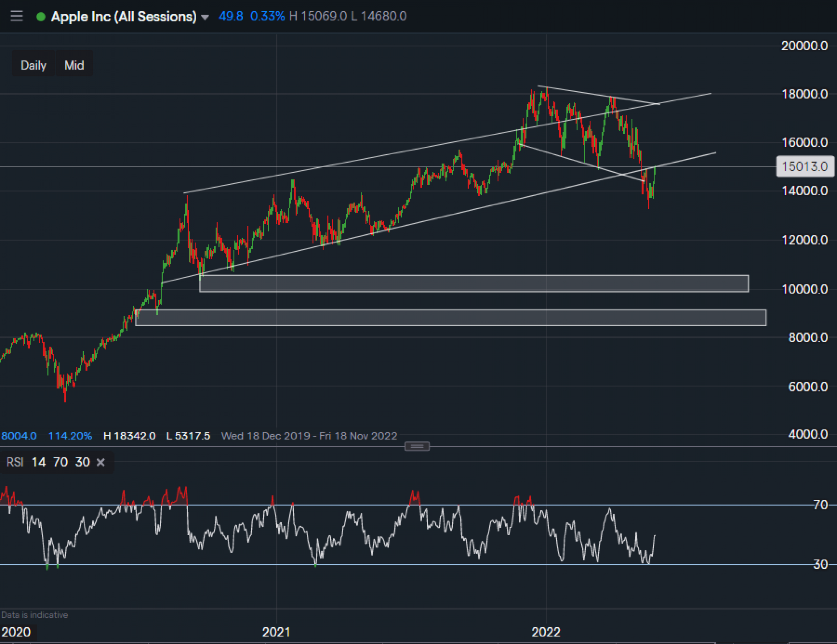Click the date range text Wed 18 Dec 2019
The width and height of the screenshot is (837, 644).
[x=265, y=436]
